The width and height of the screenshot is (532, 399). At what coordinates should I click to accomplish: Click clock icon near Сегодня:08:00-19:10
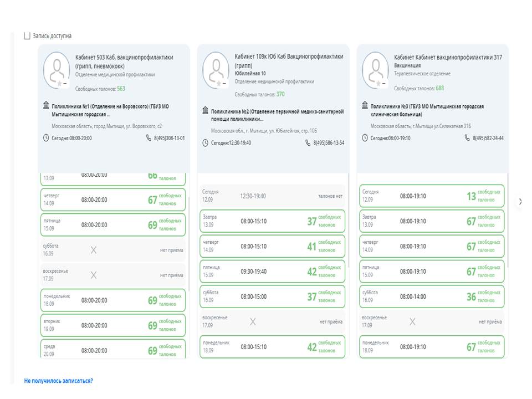(365, 138)
